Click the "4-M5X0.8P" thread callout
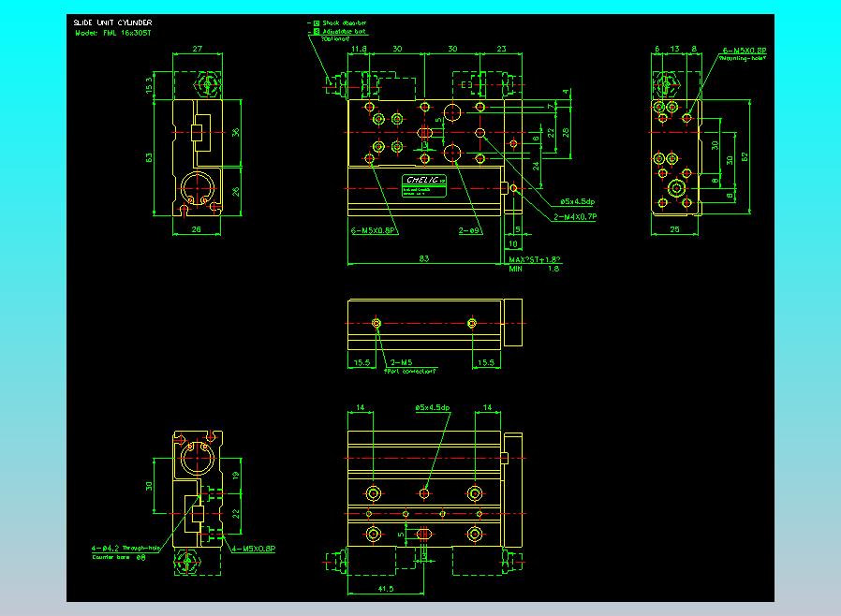Viewport: 841px width, 616px height. pyautogui.click(x=253, y=549)
